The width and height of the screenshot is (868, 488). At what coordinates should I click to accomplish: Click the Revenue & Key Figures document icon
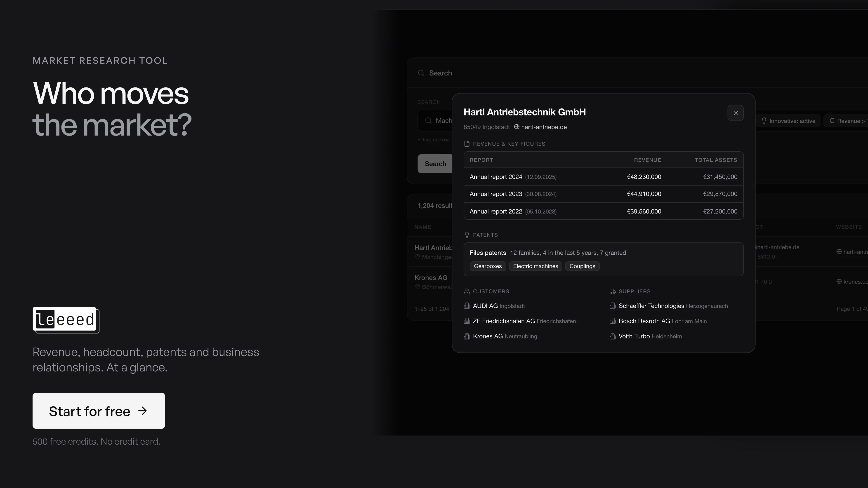tap(467, 144)
